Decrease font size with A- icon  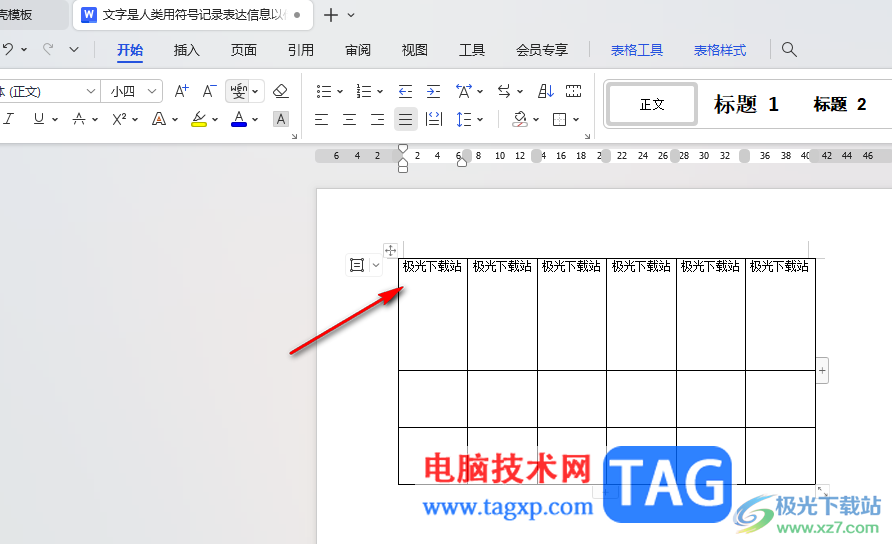tap(209, 91)
